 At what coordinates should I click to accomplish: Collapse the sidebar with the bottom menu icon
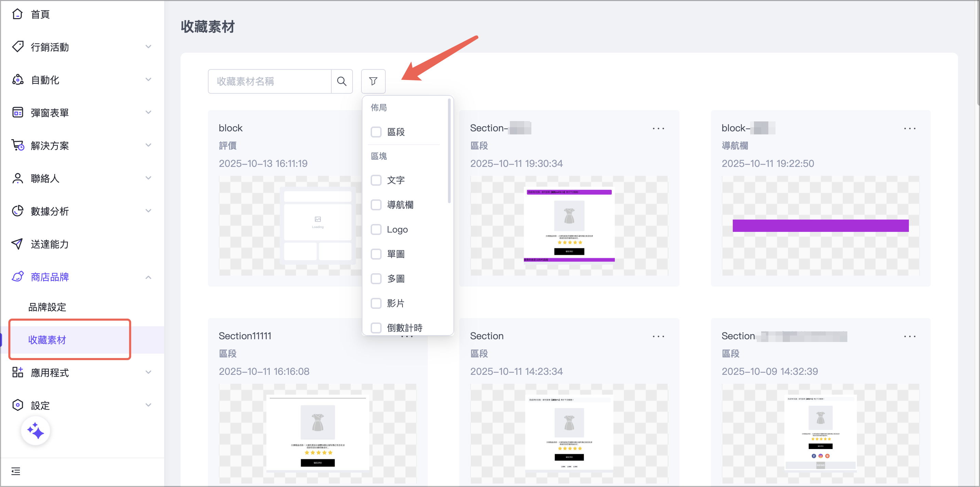point(16,471)
